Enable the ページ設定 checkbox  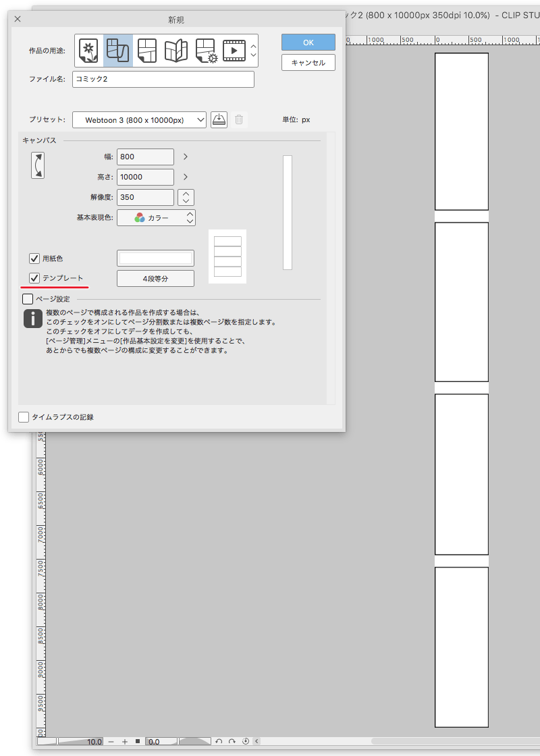click(28, 298)
